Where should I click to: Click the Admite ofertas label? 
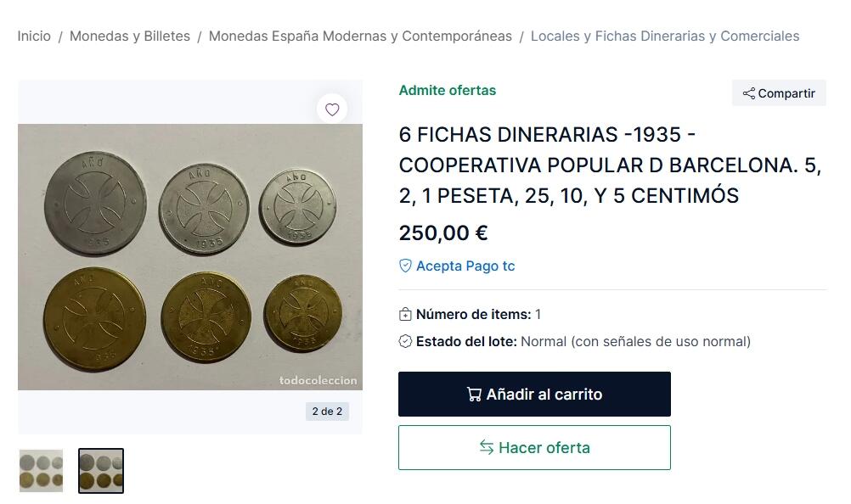(x=448, y=91)
